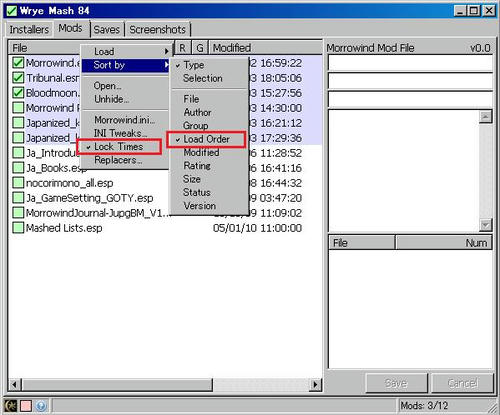Open Morrowind.ini... menu entry

tap(126, 120)
